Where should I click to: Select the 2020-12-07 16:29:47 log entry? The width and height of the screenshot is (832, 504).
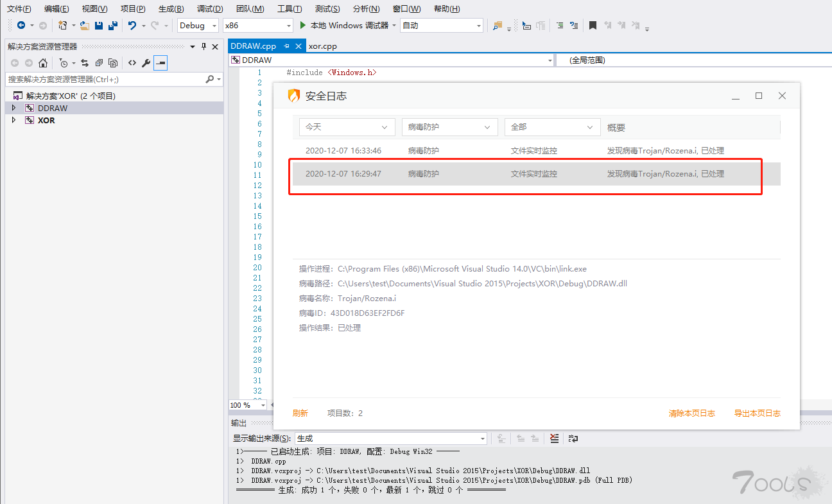pyautogui.click(x=537, y=174)
